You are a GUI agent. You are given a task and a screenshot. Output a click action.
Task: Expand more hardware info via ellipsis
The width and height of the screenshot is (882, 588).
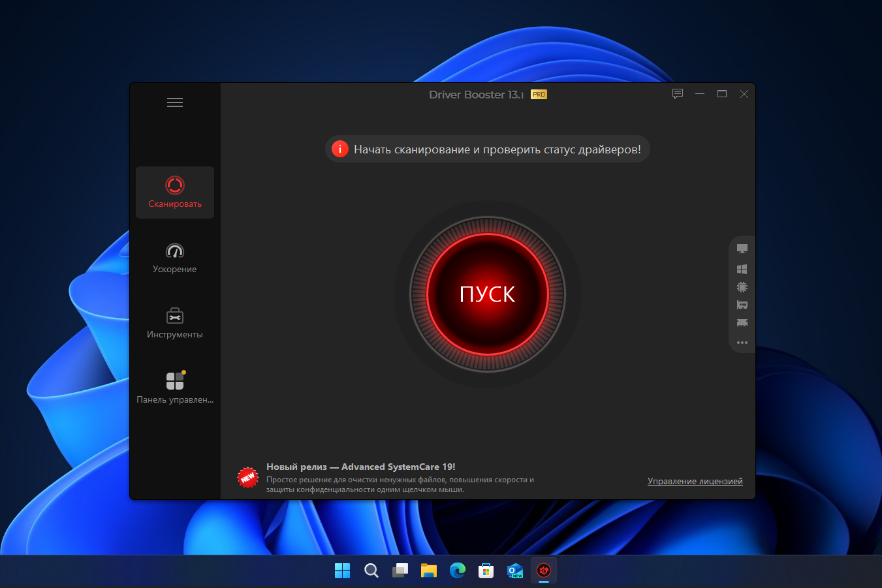pyautogui.click(x=742, y=342)
